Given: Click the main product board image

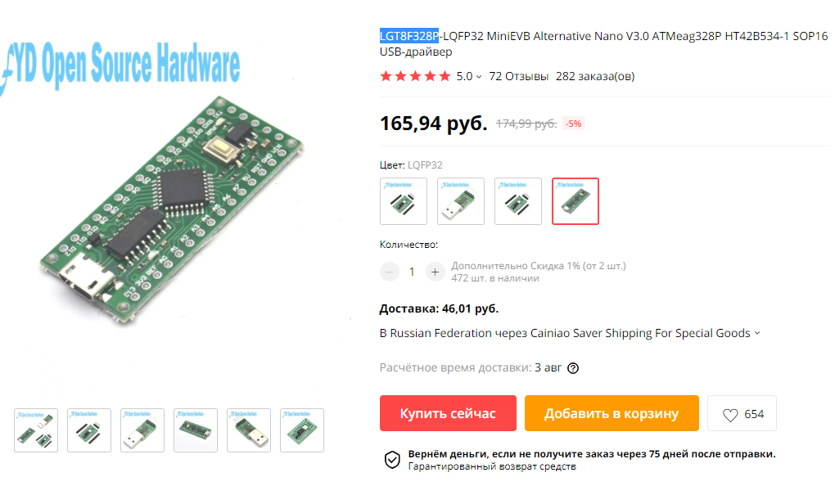Looking at the screenshot, I should (x=171, y=209).
